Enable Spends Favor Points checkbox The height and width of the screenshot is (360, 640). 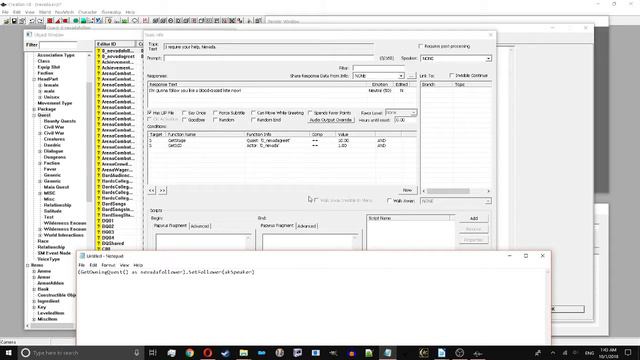[310, 113]
